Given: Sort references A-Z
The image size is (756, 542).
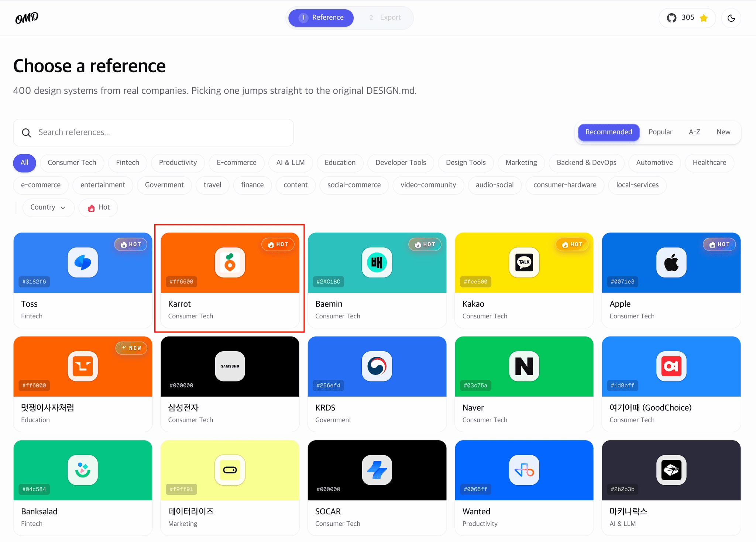Looking at the screenshot, I should [x=694, y=132].
